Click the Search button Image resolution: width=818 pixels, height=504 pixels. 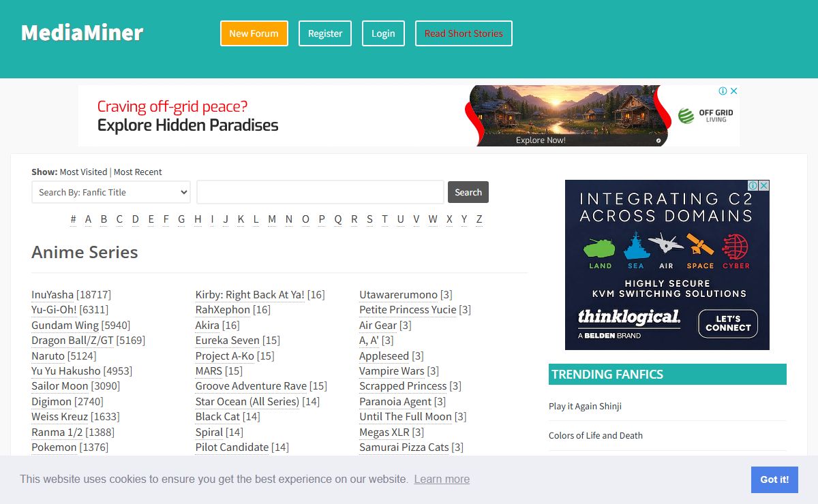tap(468, 192)
